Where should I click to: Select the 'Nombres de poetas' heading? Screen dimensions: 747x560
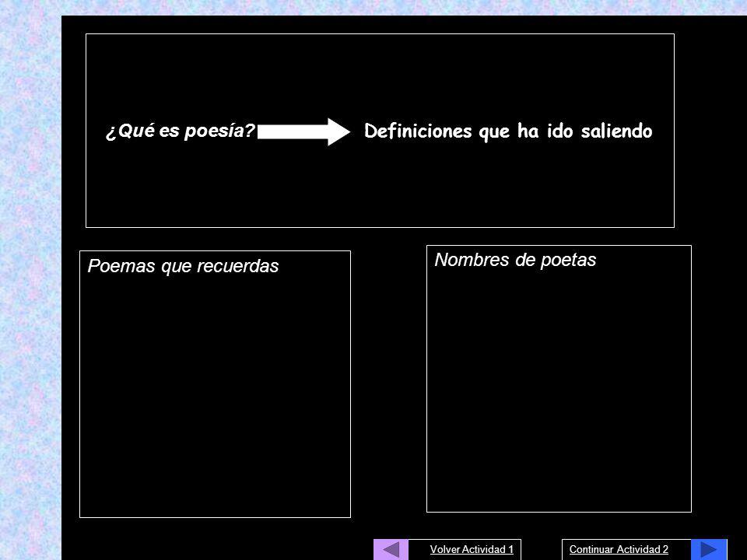tap(515, 260)
